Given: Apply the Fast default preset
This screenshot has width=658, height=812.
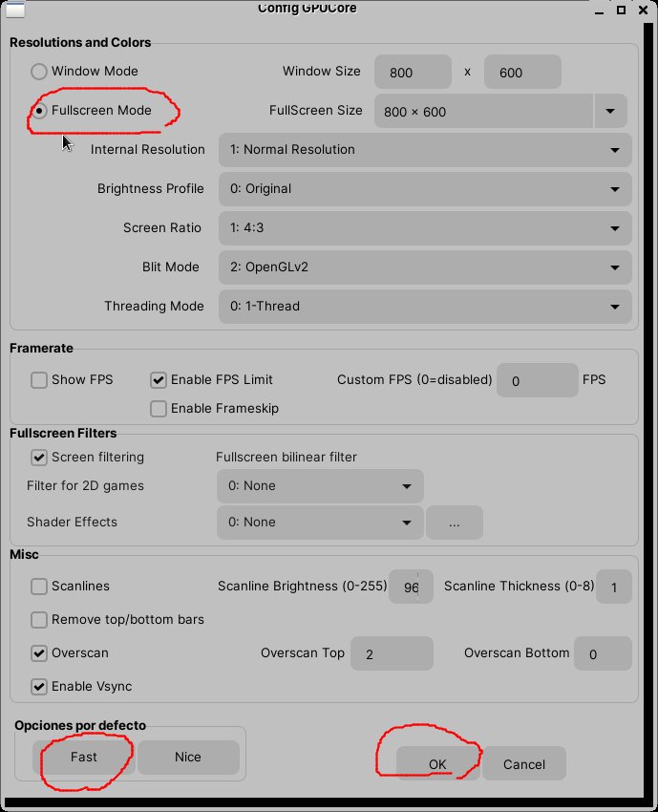Looking at the screenshot, I should coord(83,758).
